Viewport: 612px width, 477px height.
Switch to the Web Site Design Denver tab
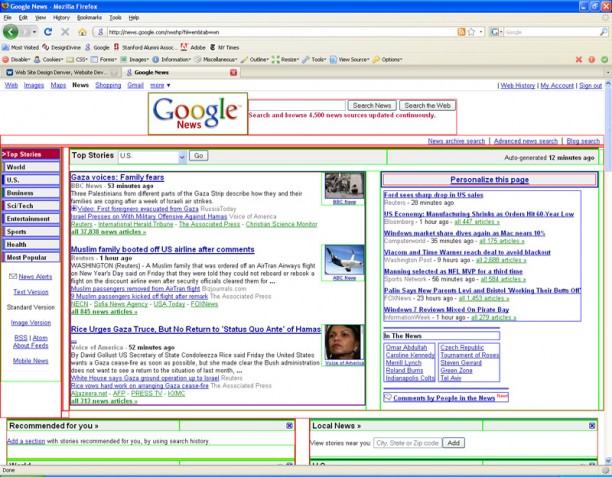coord(62,72)
